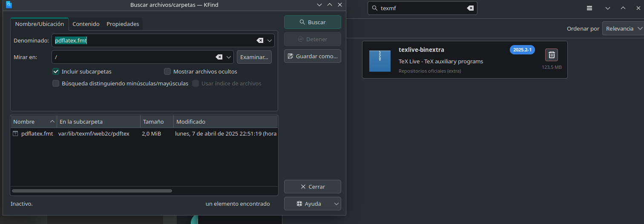Switch to the Contenido tab
Image resolution: width=644 pixels, height=224 pixels.
pos(86,24)
